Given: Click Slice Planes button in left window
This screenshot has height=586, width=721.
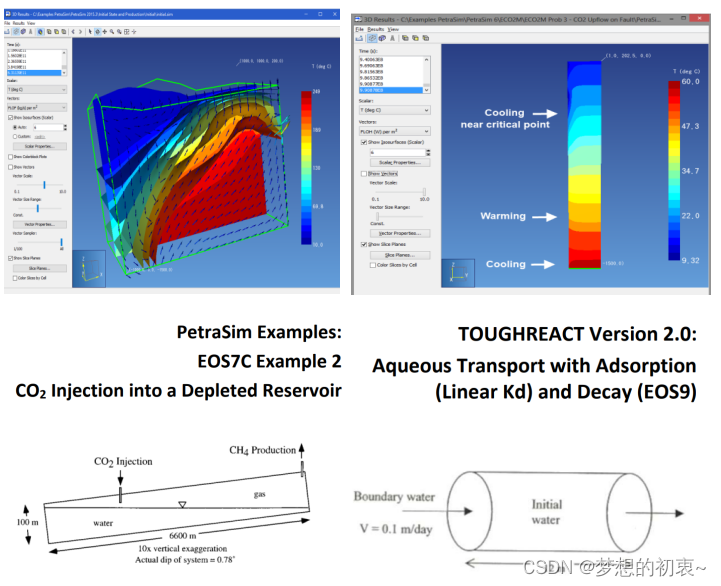Looking at the screenshot, I should [x=40, y=268].
